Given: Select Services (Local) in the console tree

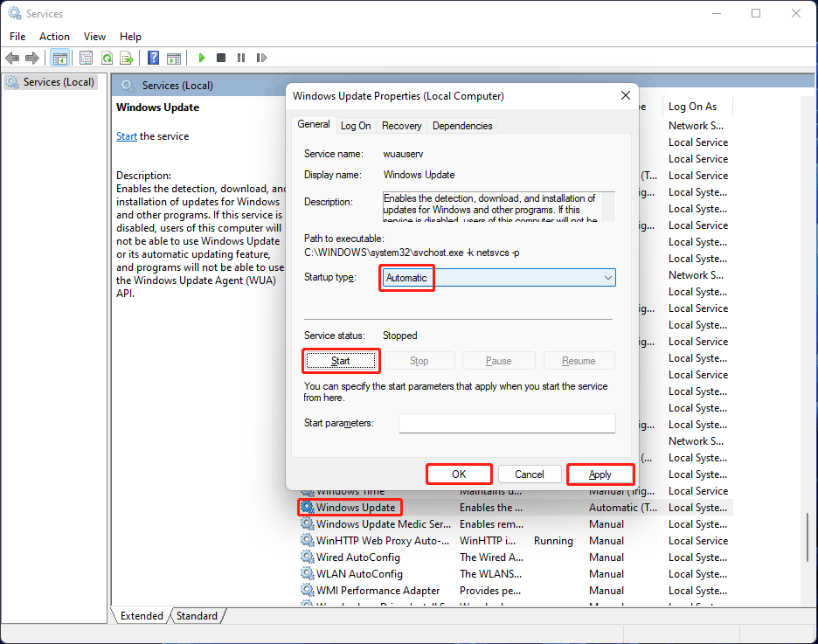Looking at the screenshot, I should [x=58, y=82].
